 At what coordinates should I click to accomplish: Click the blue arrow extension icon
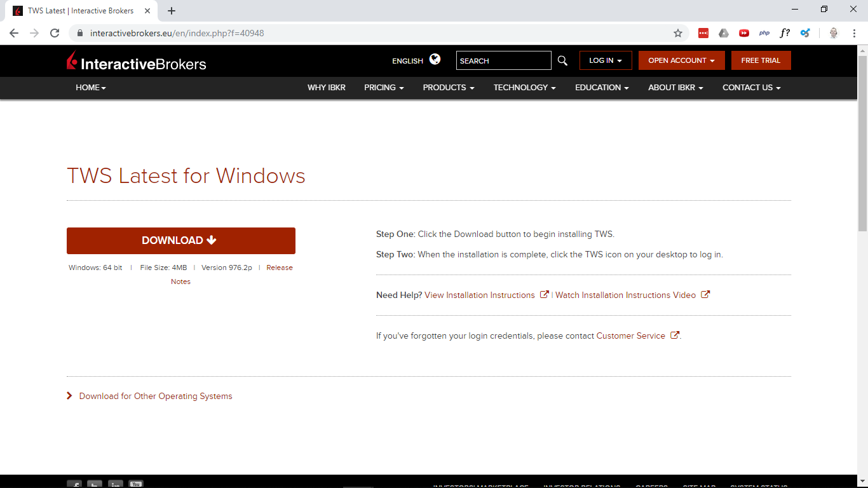[805, 33]
